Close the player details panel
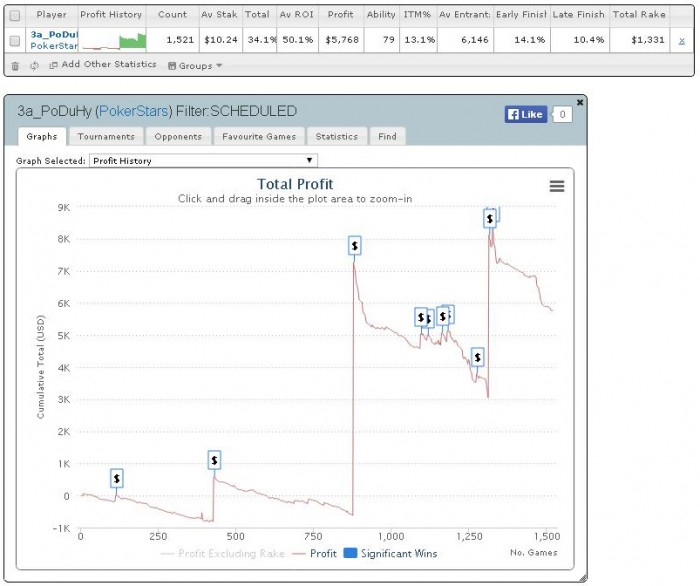This screenshot has height=586, width=700. (x=580, y=102)
